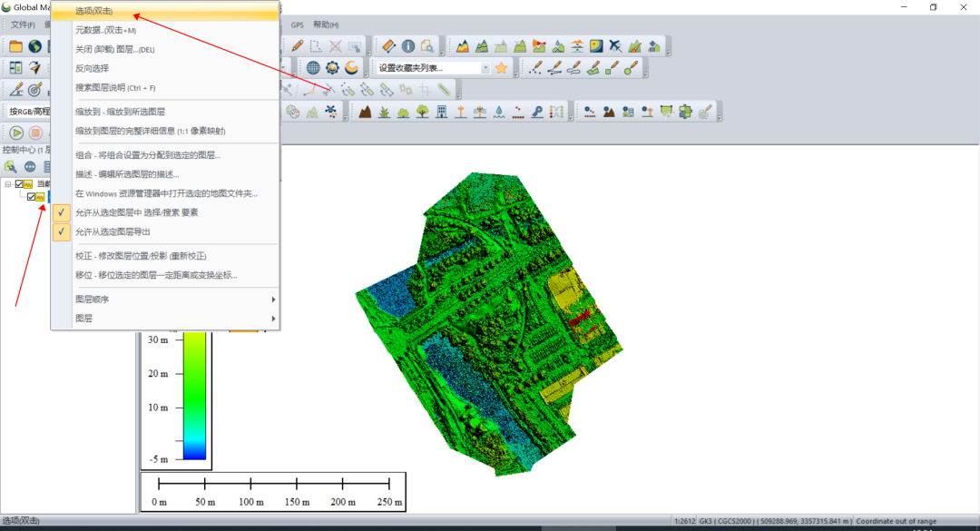This screenshot has width=980, height=531.
Task: Collapse the layer tree root node
Action: [7, 184]
